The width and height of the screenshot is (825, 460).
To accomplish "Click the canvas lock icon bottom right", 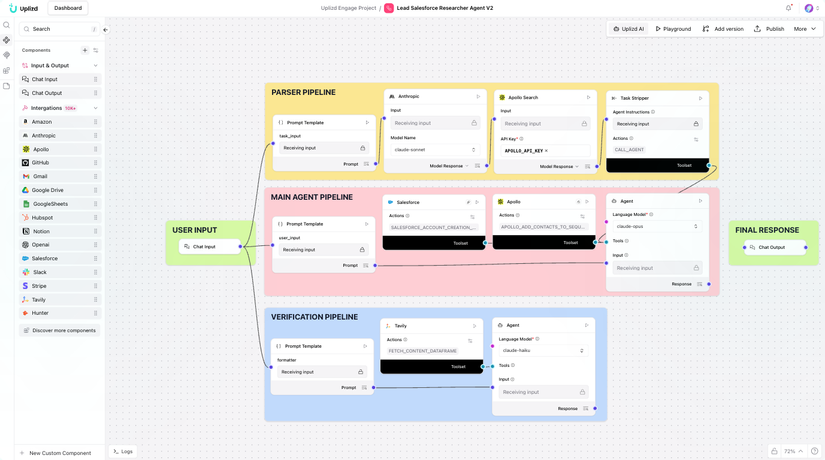I will point(774,451).
